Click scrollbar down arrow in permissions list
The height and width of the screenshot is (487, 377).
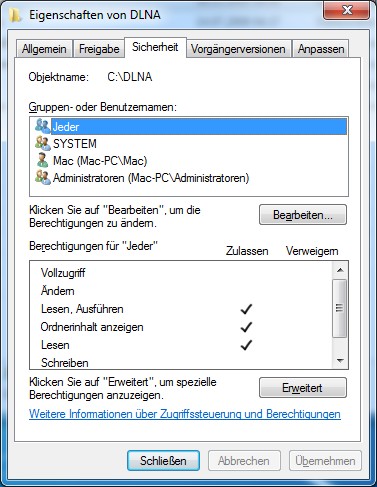pyautogui.click(x=340, y=360)
